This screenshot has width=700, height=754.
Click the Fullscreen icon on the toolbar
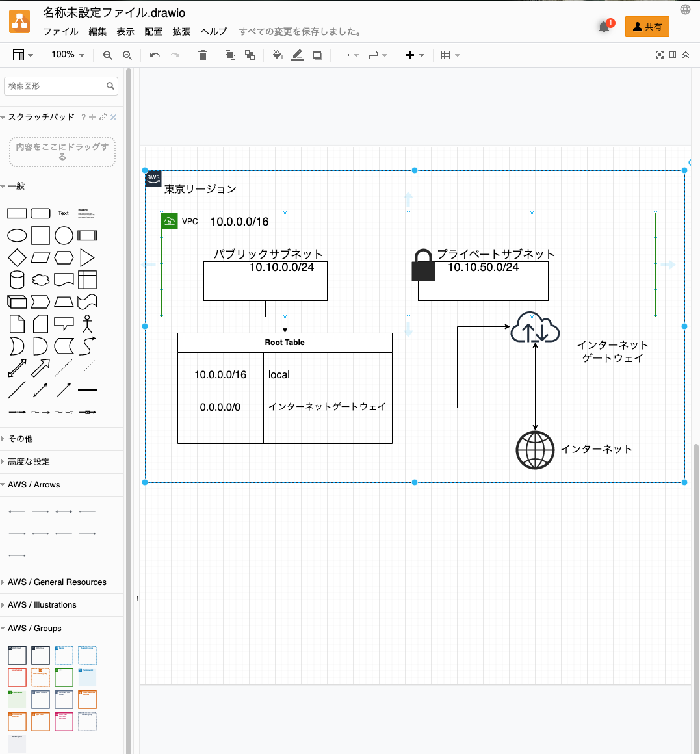point(658,55)
